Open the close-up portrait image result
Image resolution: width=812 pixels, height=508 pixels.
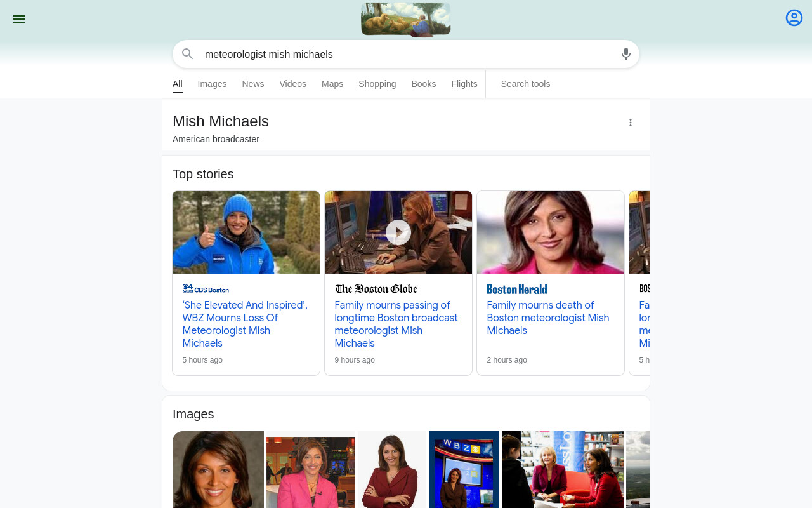pos(218,470)
